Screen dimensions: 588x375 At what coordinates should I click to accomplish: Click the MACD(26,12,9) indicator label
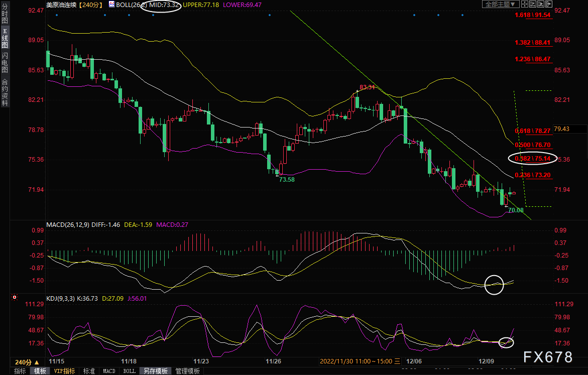(x=68, y=224)
